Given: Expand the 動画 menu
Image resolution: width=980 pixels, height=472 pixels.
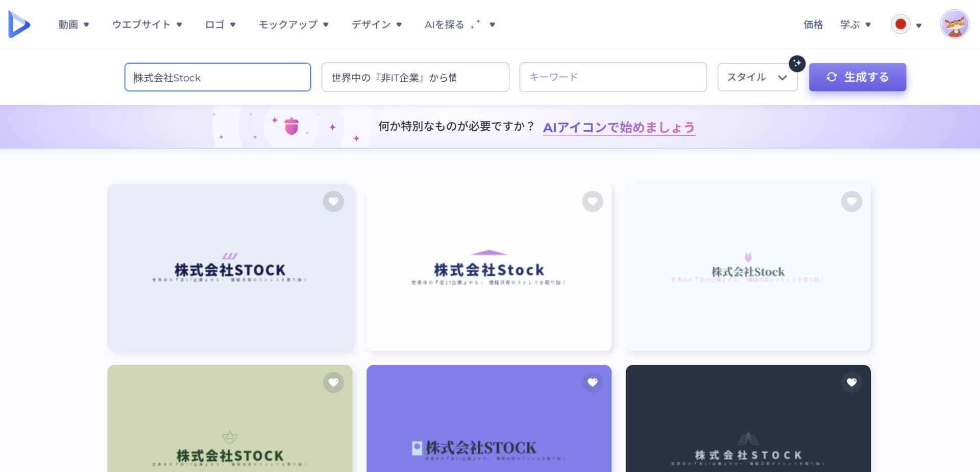Looking at the screenshot, I should point(73,25).
